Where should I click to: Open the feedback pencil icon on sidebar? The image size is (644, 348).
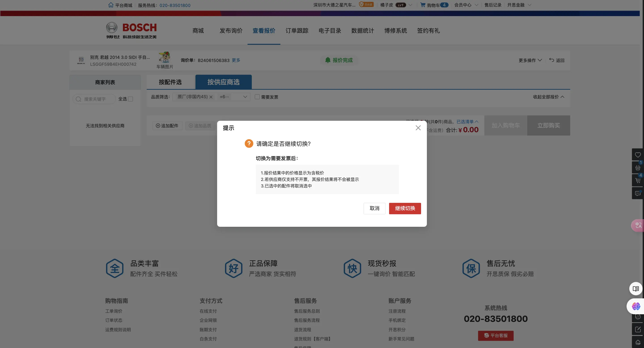[638, 329]
